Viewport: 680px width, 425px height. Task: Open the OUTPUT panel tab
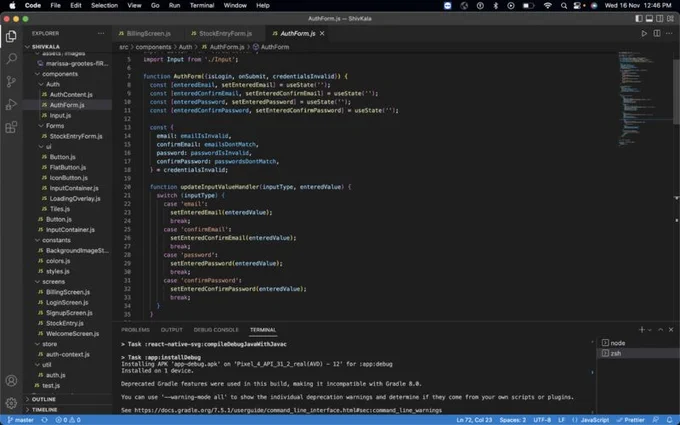(172, 330)
